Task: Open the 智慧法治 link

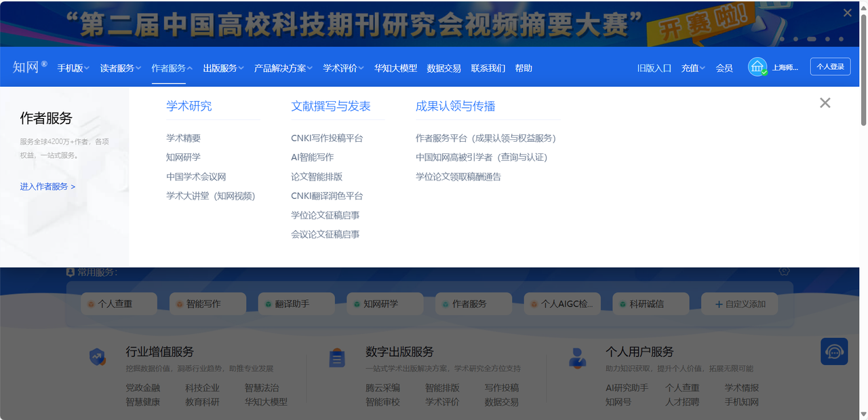Action: [262, 388]
